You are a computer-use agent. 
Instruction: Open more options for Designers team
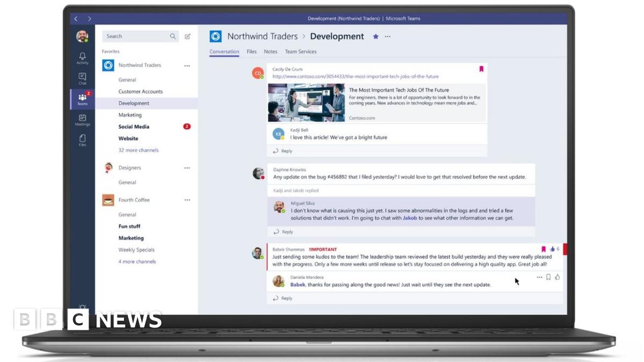(x=187, y=168)
